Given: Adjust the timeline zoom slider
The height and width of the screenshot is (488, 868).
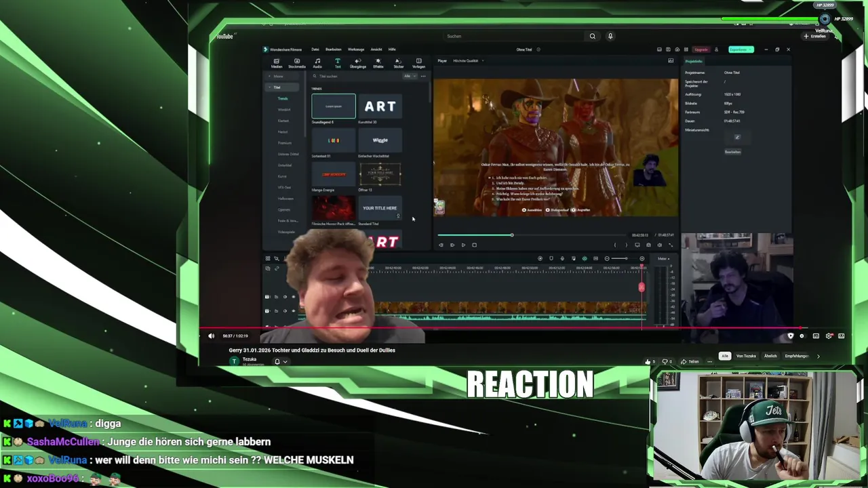Looking at the screenshot, I should pos(620,258).
